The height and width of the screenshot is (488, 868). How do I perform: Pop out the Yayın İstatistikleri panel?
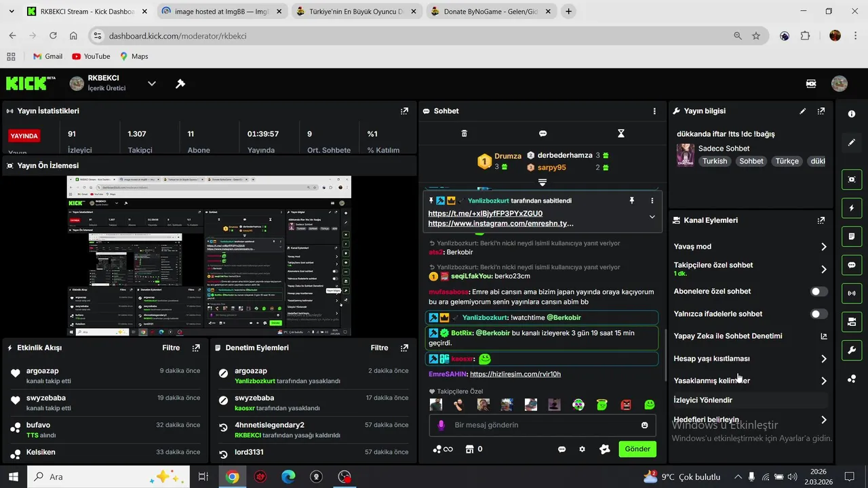click(405, 111)
